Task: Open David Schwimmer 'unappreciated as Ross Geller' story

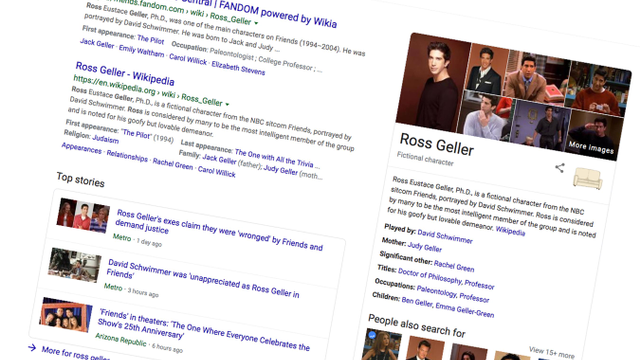Action: click(203, 278)
